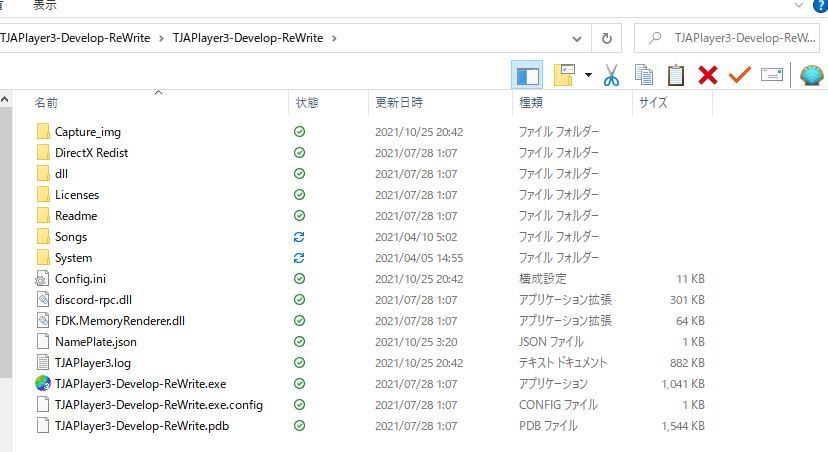Select the Songs folder icon
This screenshot has height=452, width=828.
[43, 237]
